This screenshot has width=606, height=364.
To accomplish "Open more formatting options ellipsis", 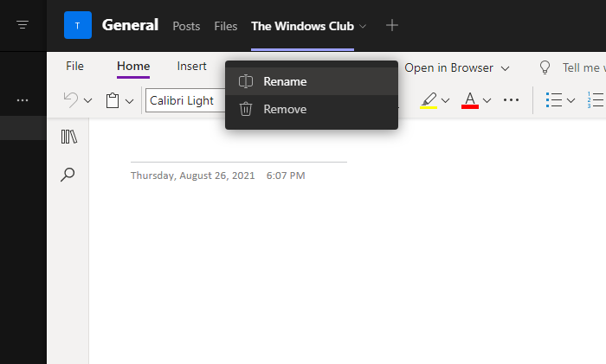I will point(511,100).
